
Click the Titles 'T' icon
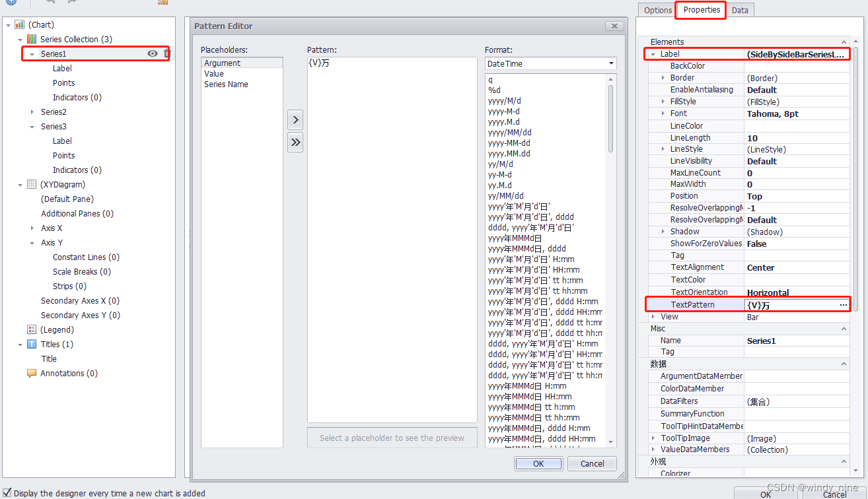coord(30,344)
